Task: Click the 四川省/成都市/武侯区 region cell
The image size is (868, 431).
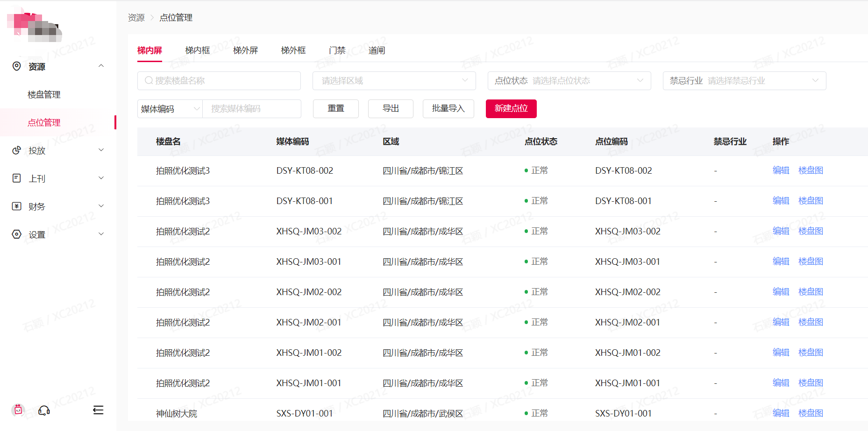Action: tap(423, 414)
